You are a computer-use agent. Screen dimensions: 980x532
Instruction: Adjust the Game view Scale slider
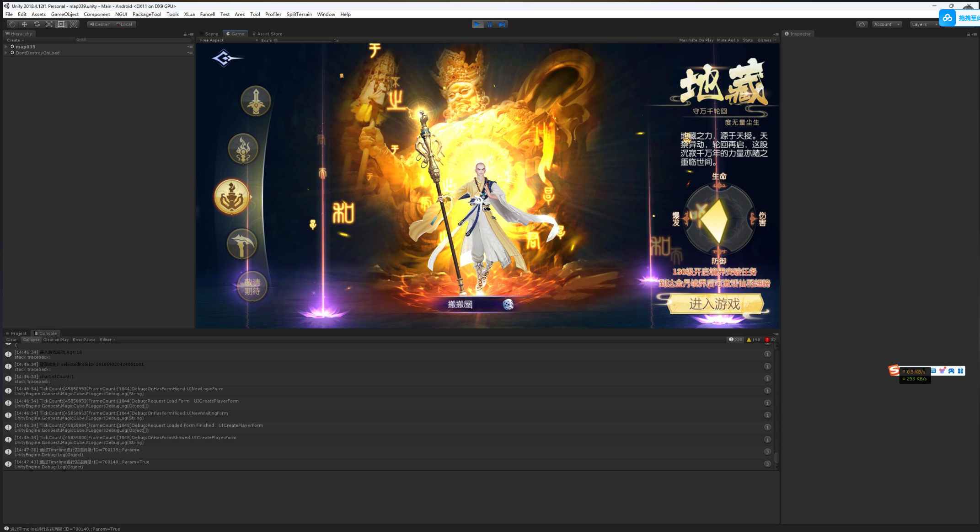click(x=276, y=40)
